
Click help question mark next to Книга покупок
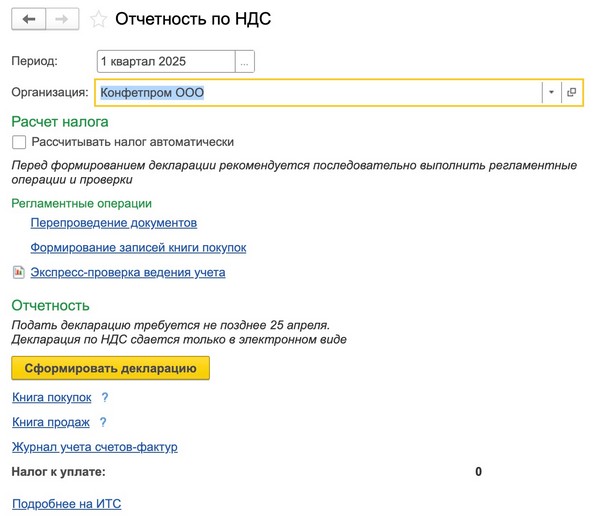point(105,398)
